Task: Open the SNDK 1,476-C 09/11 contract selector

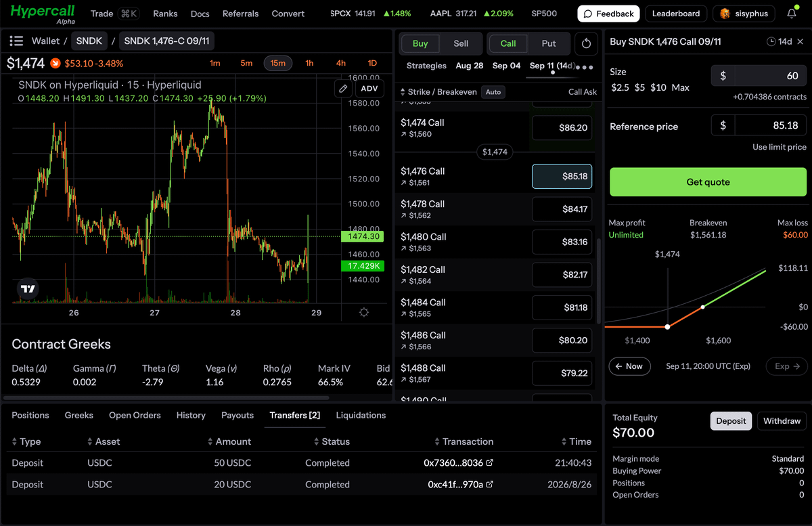Action: tap(167, 41)
